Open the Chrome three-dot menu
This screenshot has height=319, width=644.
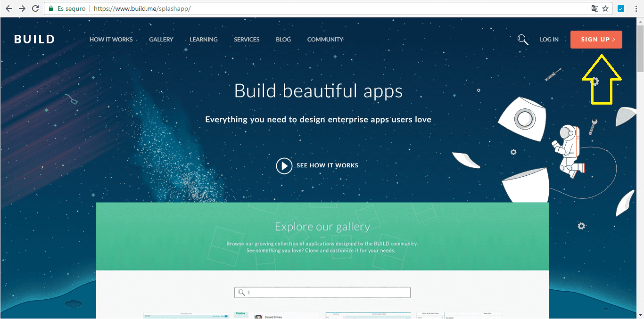pos(636,8)
